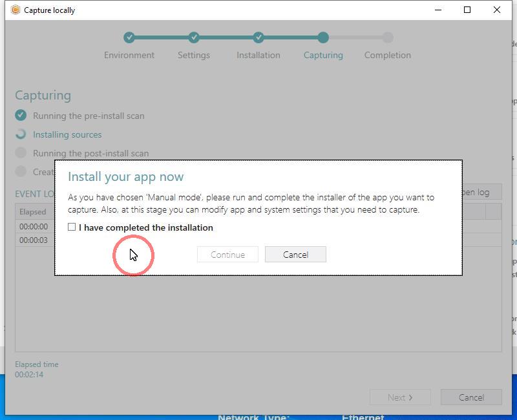Cancel the 'Install your app now' dialog
This screenshot has width=517, height=420.
[295, 255]
